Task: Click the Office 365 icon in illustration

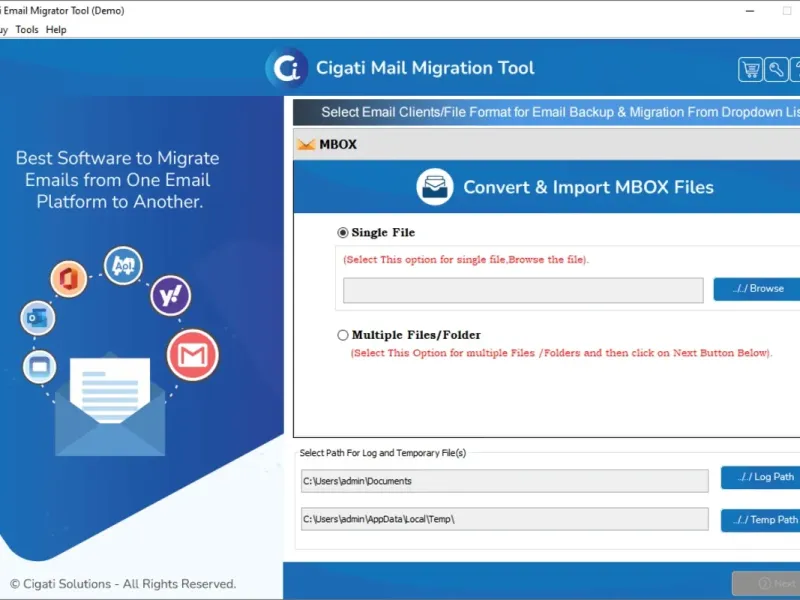Action: (68, 279)
